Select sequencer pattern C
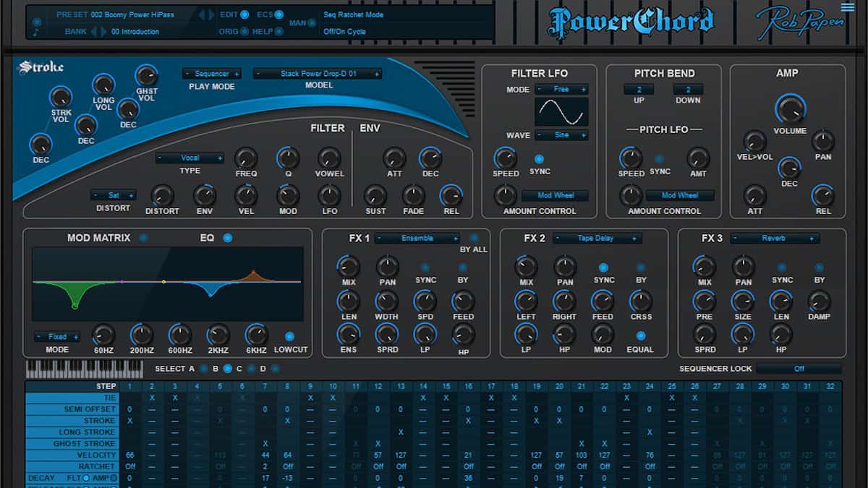This screenshot has height=488, width=868. 251,369
